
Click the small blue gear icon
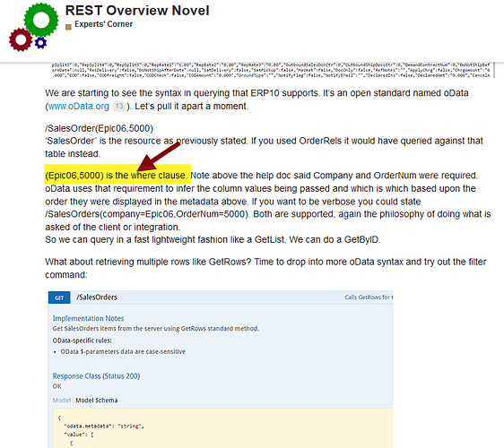[x=40, y=42]
